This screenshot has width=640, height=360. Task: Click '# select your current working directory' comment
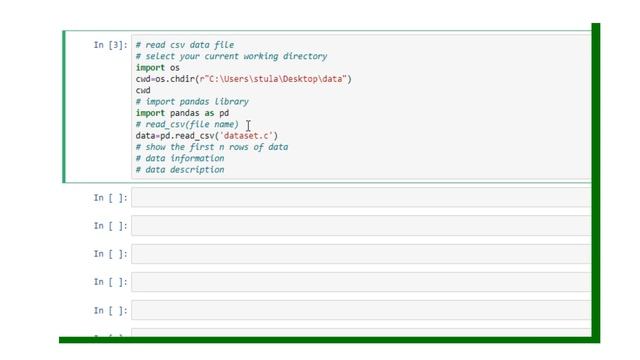click(x=231, y=56)
